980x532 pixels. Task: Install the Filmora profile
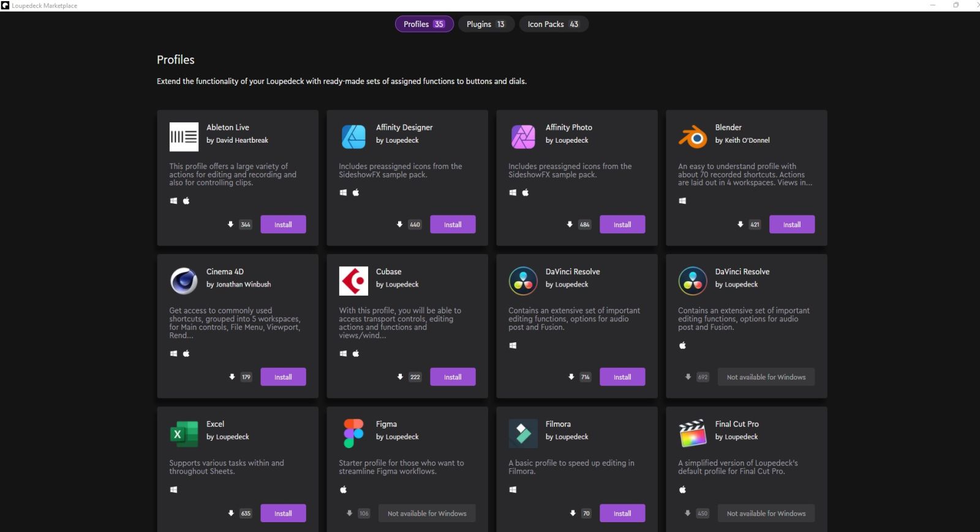(622, 514)
